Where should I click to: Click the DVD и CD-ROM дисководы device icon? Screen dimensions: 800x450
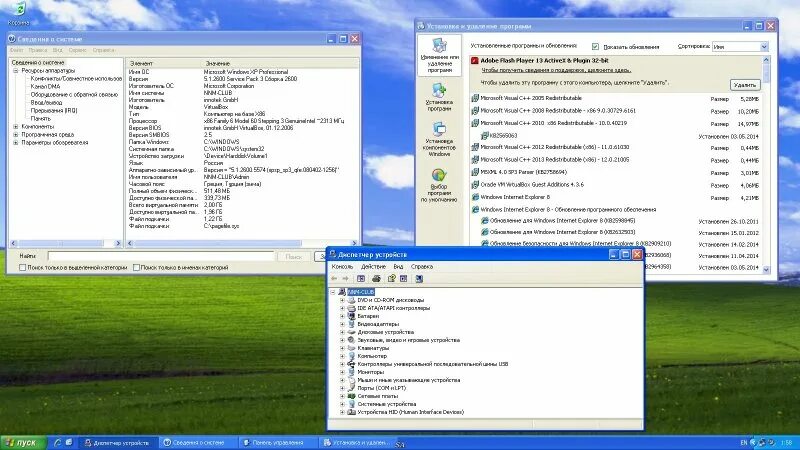352,300
